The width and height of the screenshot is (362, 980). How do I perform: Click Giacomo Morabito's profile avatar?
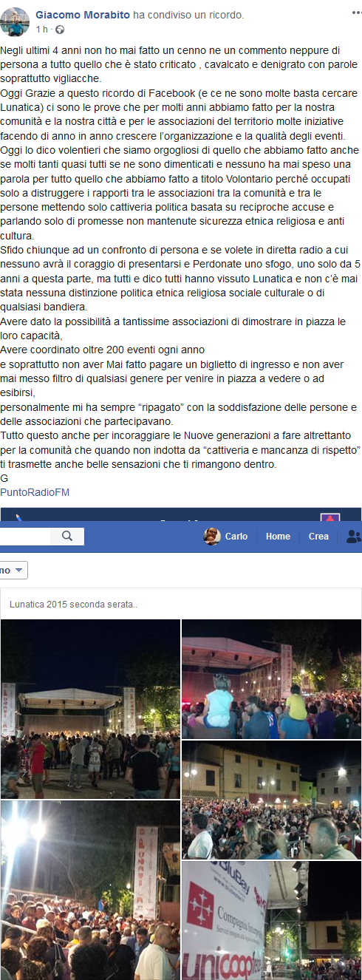(x=16, y=23)
